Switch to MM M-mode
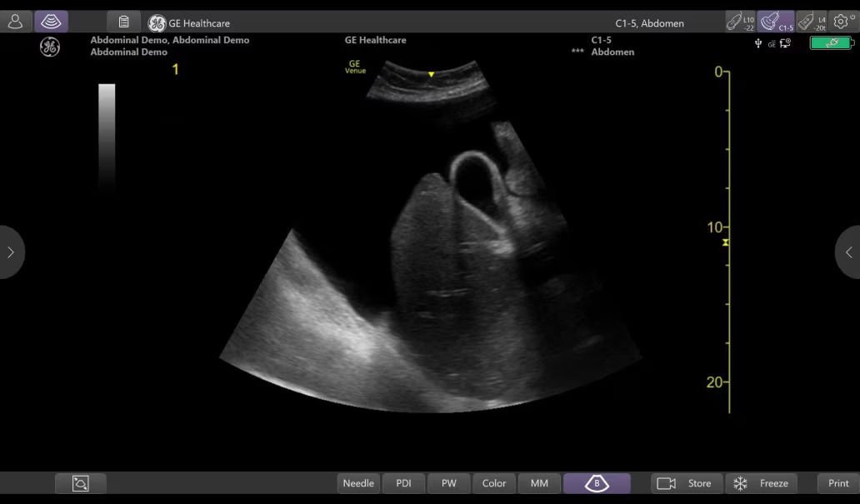The height and width of the screenshot is (504, 860). 539,483
